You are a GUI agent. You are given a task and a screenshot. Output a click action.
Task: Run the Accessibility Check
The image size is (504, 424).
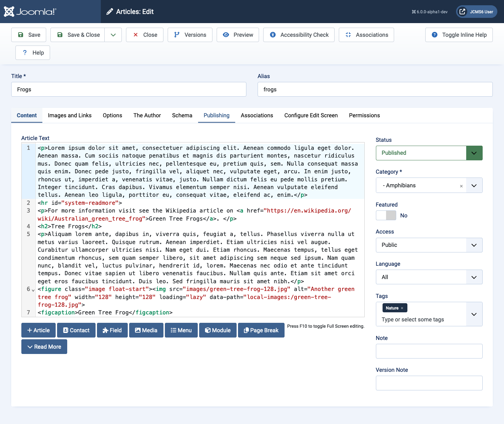[x=299, y=35]
